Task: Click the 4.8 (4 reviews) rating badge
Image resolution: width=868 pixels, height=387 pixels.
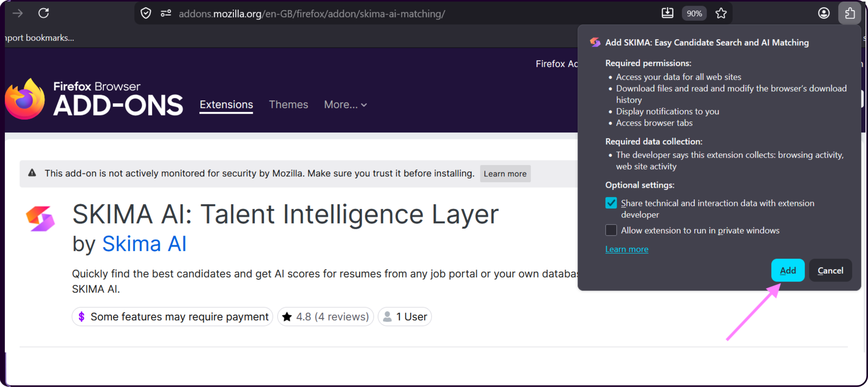Action: pyautogui.click(x=326, y=316)
